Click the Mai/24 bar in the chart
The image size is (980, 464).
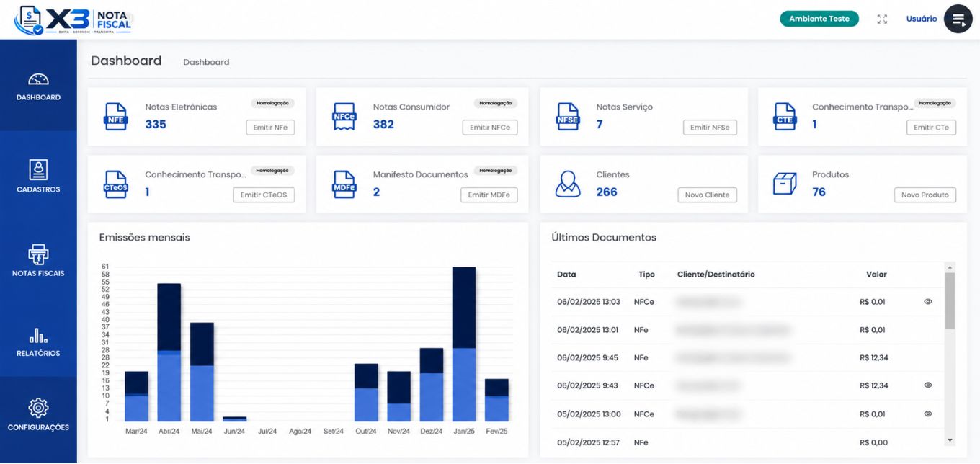pos(202,372)
